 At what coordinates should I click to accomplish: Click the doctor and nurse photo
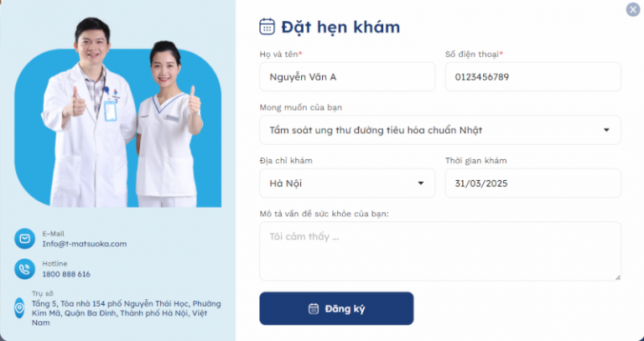(x=118, y=112)
